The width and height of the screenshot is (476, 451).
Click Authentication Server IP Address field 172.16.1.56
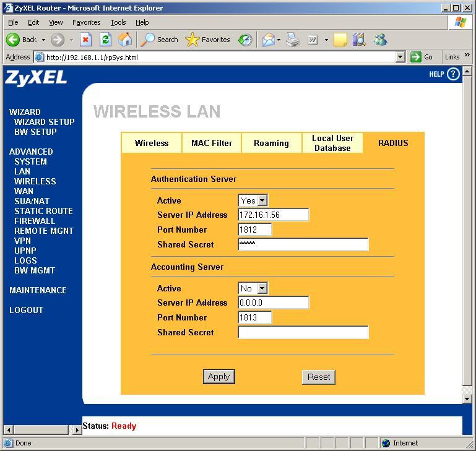coord(274,215)
